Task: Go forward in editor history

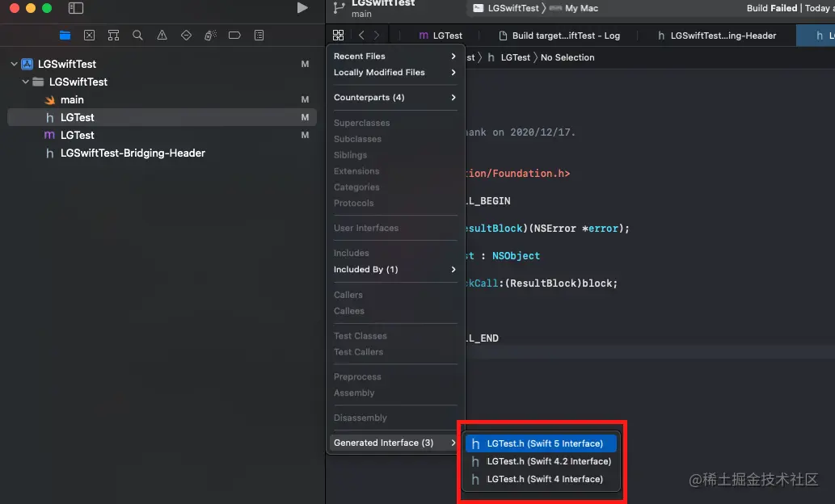Action: pos(377,35)
